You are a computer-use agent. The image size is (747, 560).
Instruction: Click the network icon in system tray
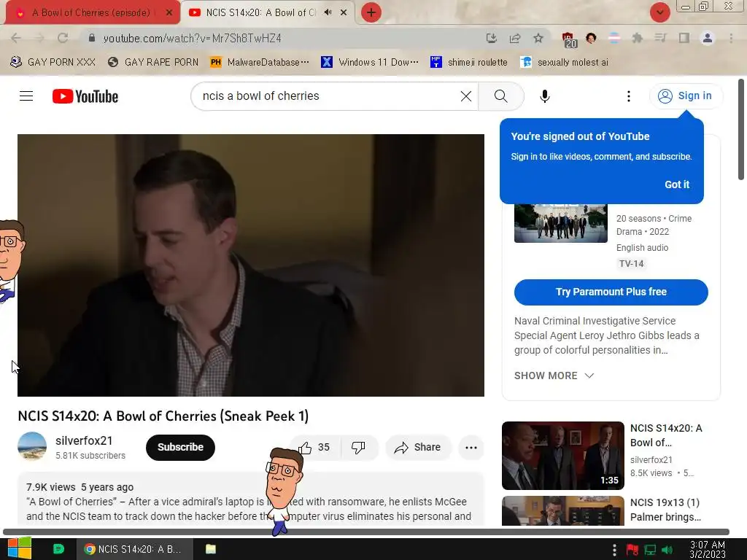pyautogui.click(x=650, y=550)
